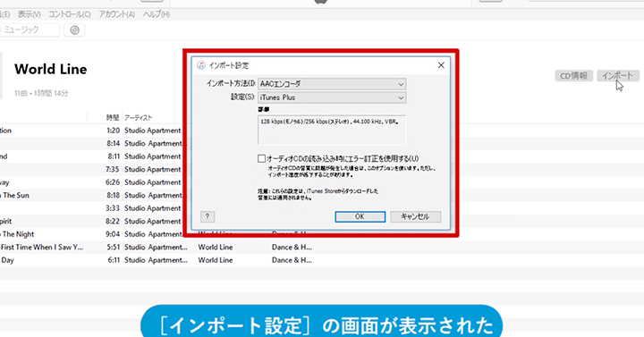Viewport: 644px width, 337px height.
Task: Click the Dance & H... genre in the 5:51 row
Action: (292, 247)
